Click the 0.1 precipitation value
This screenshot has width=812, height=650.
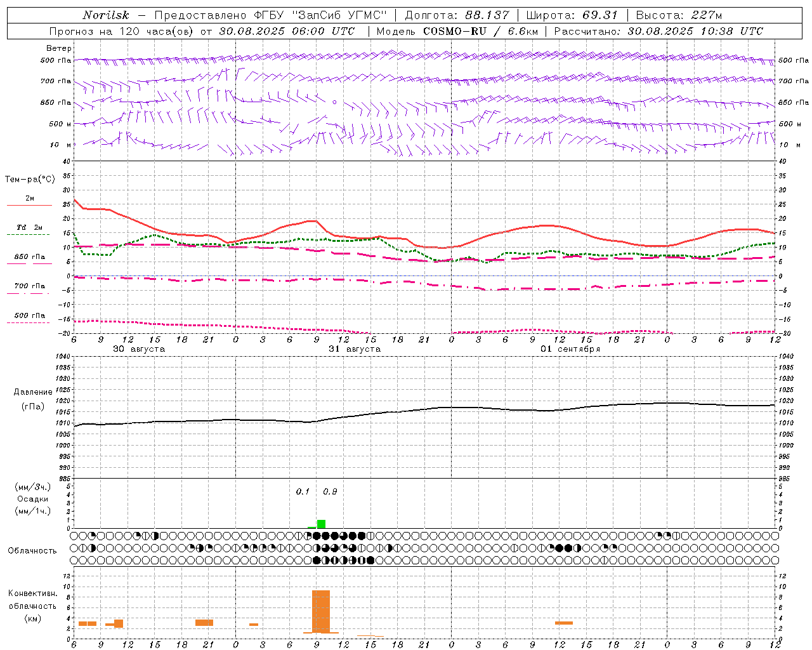click(x=303, y=492)
